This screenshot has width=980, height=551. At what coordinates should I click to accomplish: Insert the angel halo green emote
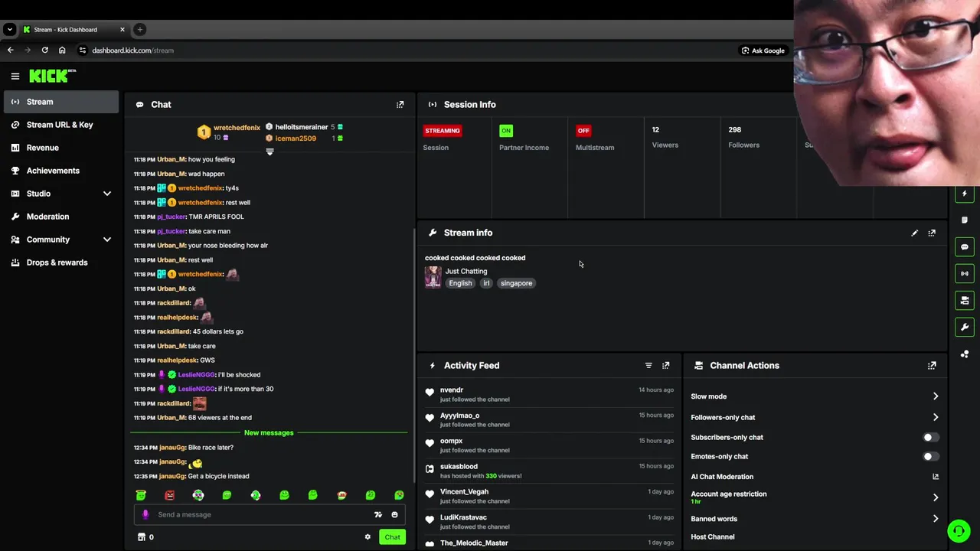point(141,495)
